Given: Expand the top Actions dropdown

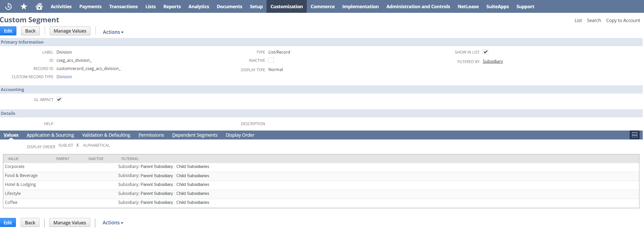Looking at the screenshot, I should 113,32.
